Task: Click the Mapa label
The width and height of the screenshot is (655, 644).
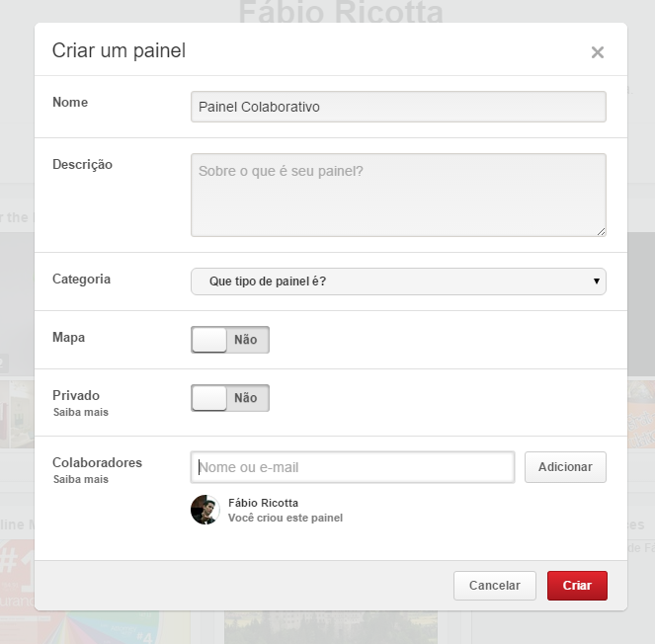Action: [x=68, y=337]
